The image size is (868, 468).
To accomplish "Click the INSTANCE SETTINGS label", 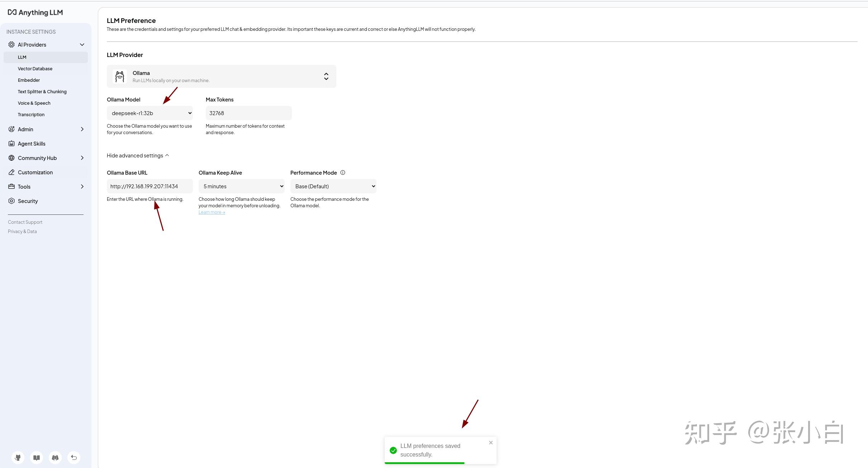I will coord(31,32).
